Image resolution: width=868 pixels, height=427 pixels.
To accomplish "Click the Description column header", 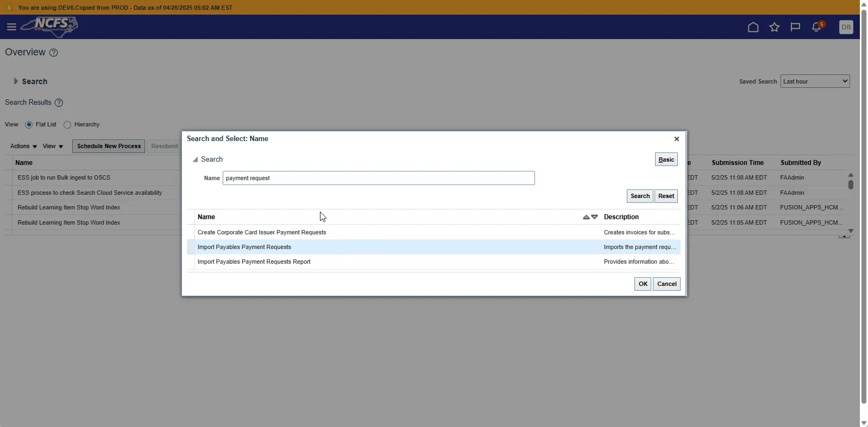I will tap(621, 217).
